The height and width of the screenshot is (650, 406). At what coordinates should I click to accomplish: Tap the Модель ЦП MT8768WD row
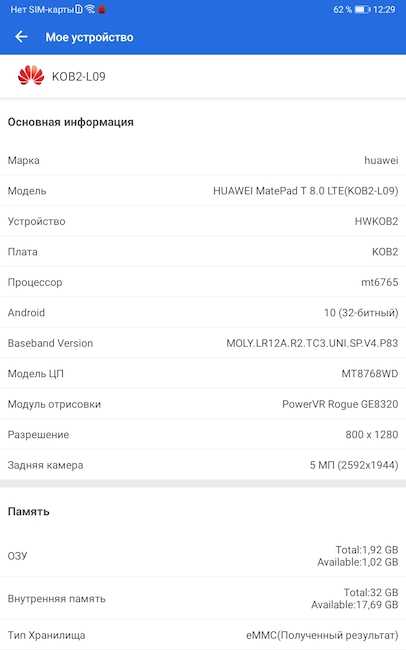[x=203, y=374]
